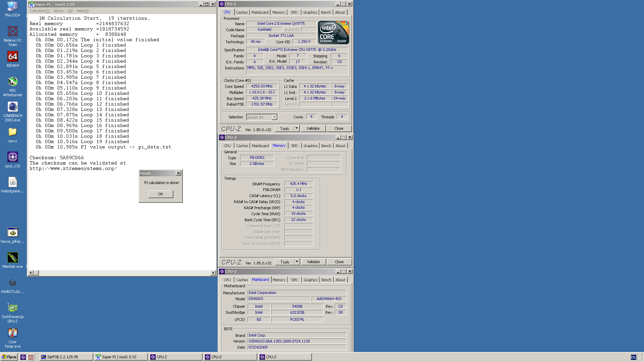The image size is (644, 362).
Task: Click Super PI title bar icon
Action: tap(31, 4)
